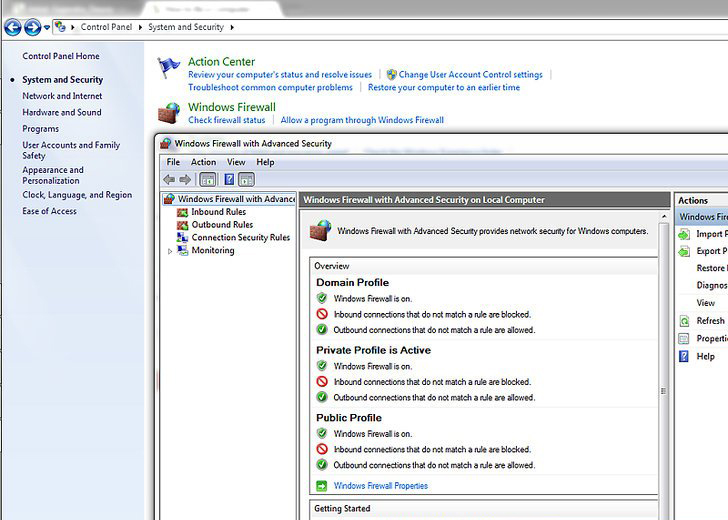Open Clock, Language, and Region
This screenshot has height=520, width=728.
[x=77, y=195]
